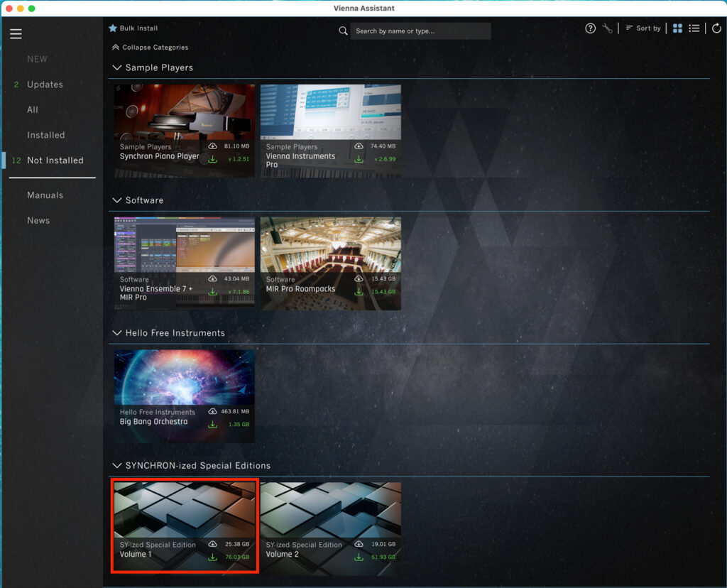Open the Updates sidebar section
727x588 pixels.
pos(45,85)
